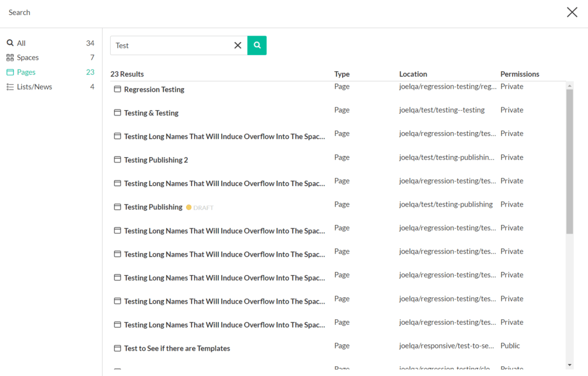Click the page icon beside Test to See if there are Templates
This screenshot has width=588, height=376.
(x=117, y=348)
